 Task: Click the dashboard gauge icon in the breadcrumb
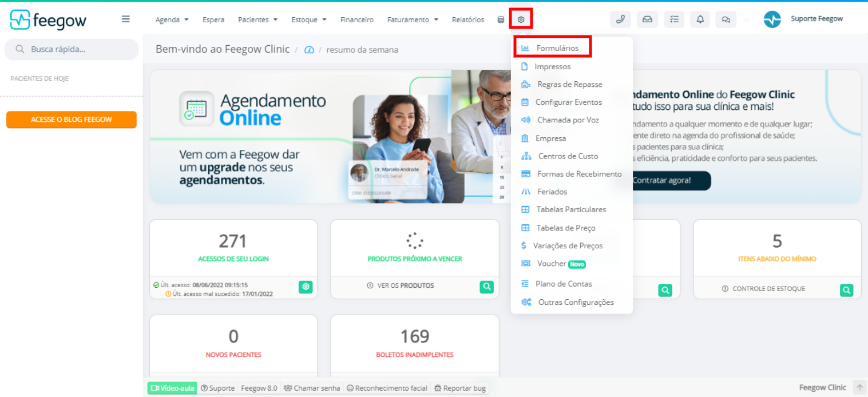(x=309, y=50)
